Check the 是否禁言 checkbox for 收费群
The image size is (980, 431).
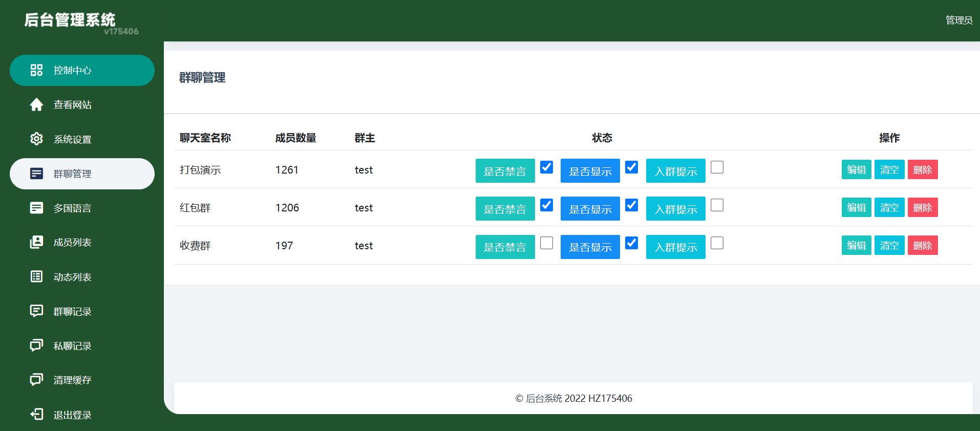pyautogui.click(x=546, y=243)
